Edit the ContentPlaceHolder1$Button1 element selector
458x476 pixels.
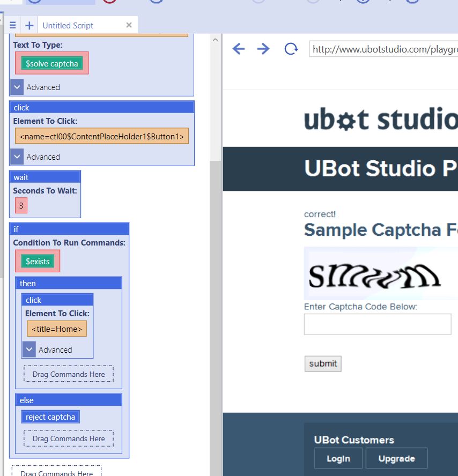[x=102, y=136]
